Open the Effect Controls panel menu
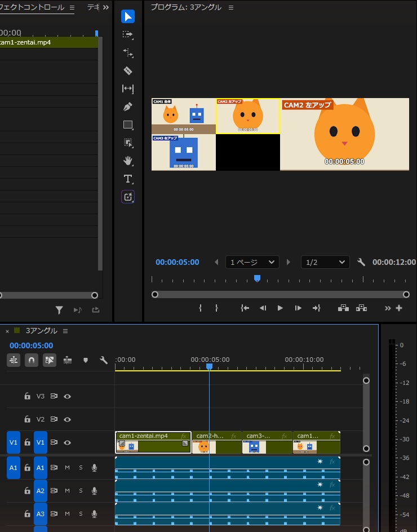The width and height of the screenshot is (417, 532). (x=72, y=7)
